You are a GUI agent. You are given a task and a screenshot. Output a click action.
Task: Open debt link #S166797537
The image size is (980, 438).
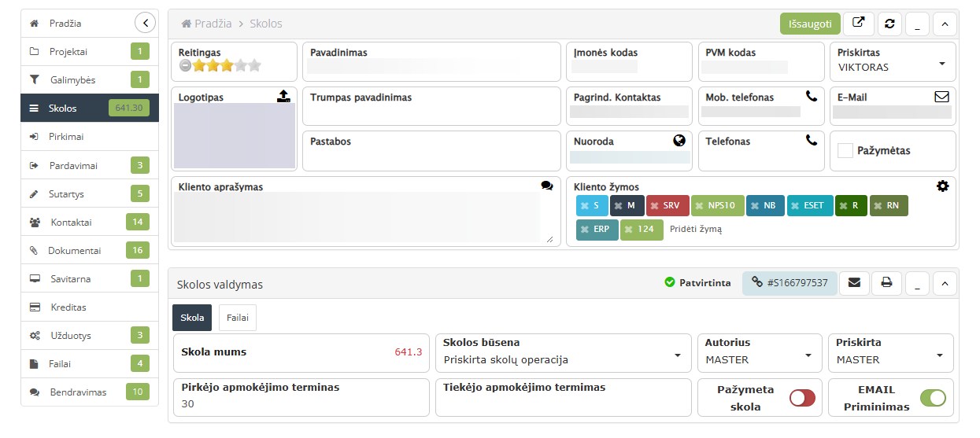click(790, 283)
